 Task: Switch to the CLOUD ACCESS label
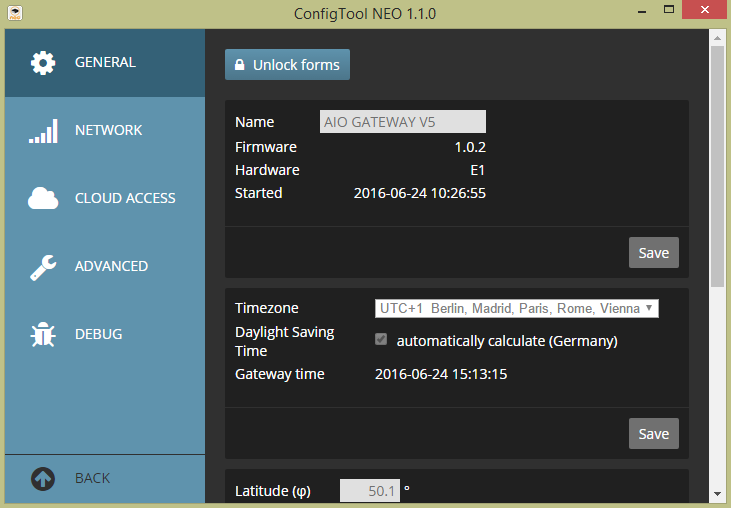coord(125,199)
